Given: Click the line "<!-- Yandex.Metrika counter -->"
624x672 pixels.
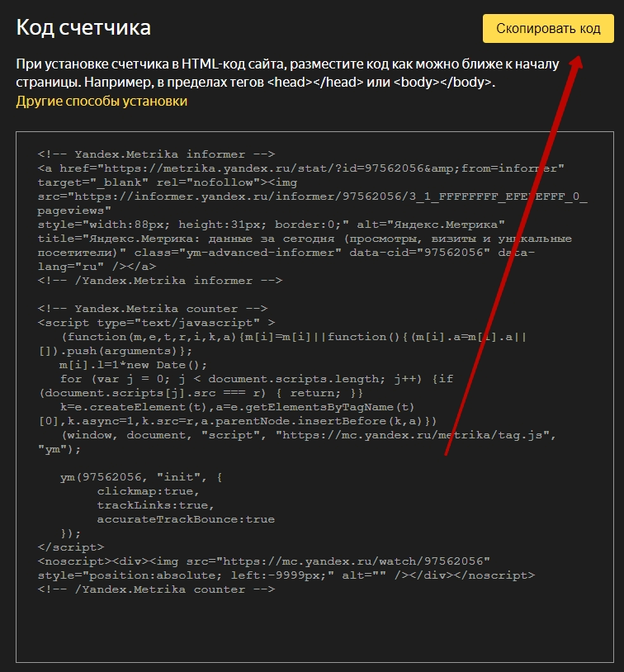Looking at the screenshot, I should tap(153, 309).
